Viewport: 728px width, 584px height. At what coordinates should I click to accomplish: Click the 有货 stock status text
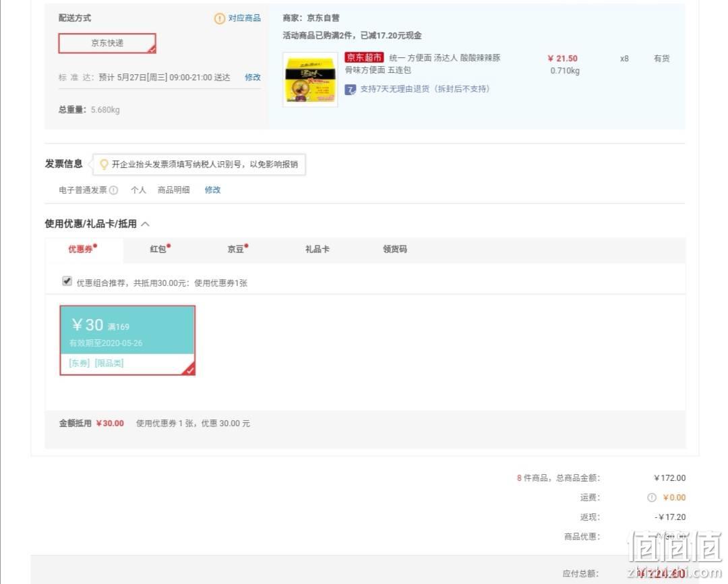coord(662,59)
